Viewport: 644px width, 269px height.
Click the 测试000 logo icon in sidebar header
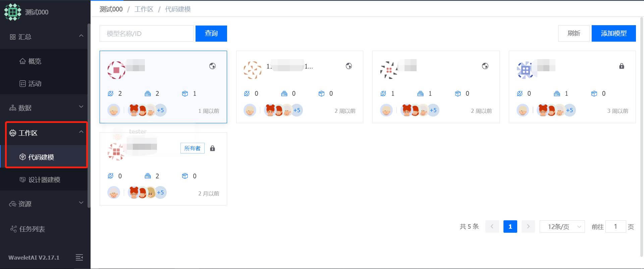(x=12, y=12)
